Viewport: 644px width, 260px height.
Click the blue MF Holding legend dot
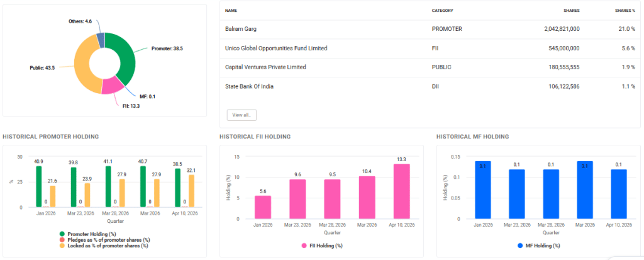tap(520, 245)
